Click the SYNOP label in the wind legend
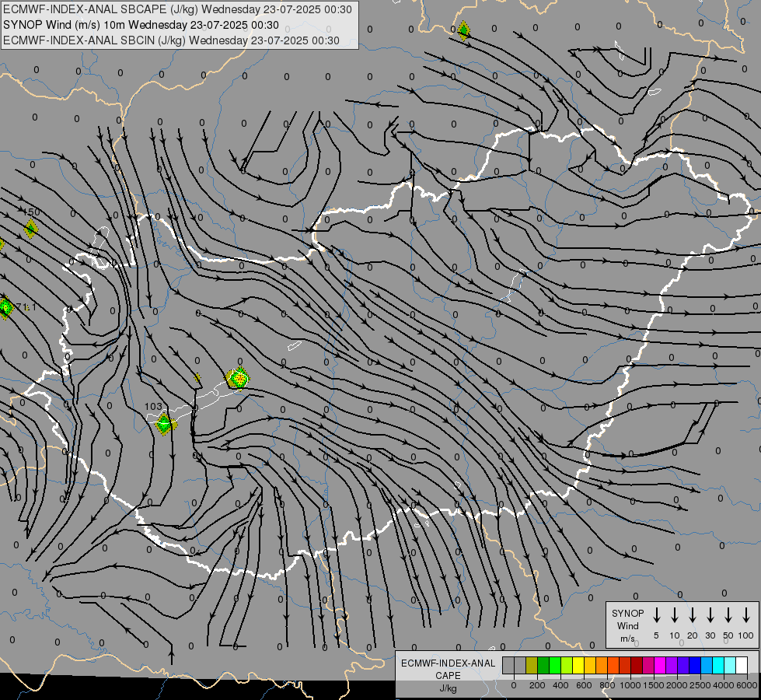The image size is (761, 700). (x=627, y=613)
